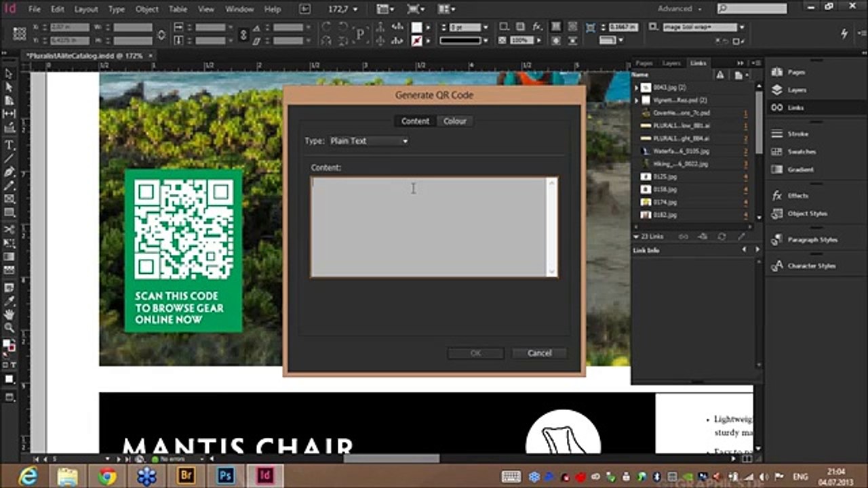Click the effects fx icon in Control panel
This screenshot has height=488, width=868.
pyautogui.click(x=537, y=27)
